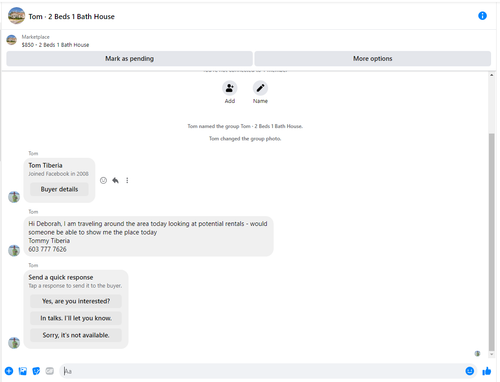Click 'Tap a response to send it to the buyer.' text

click(75, 286)
